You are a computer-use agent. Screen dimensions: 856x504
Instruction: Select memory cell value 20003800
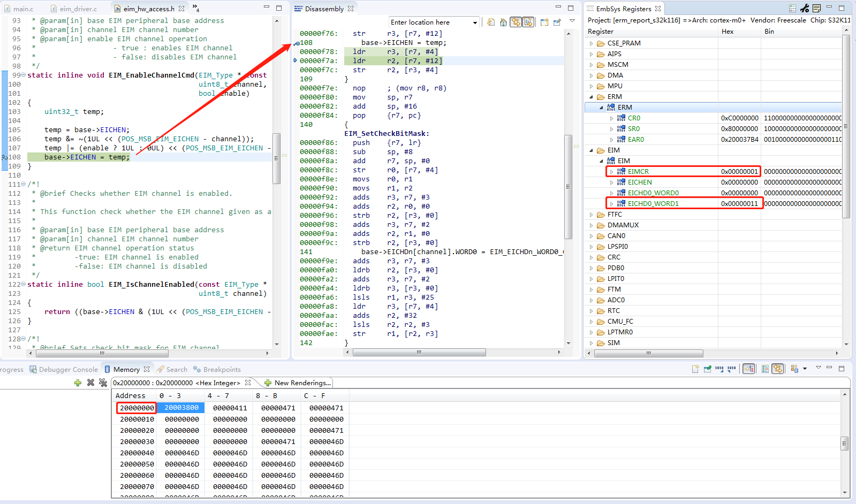point(181,408)
